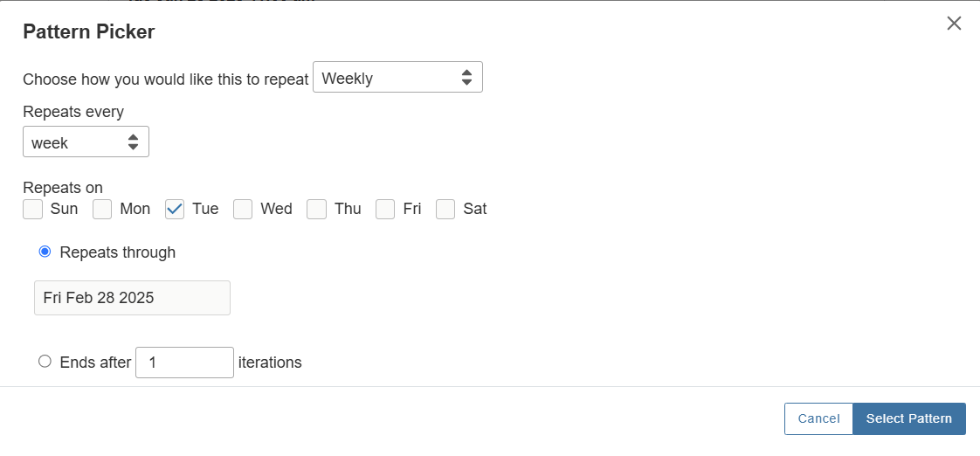Focus the iterations number field
Screen dimensions: 980x456
point(184,363)
